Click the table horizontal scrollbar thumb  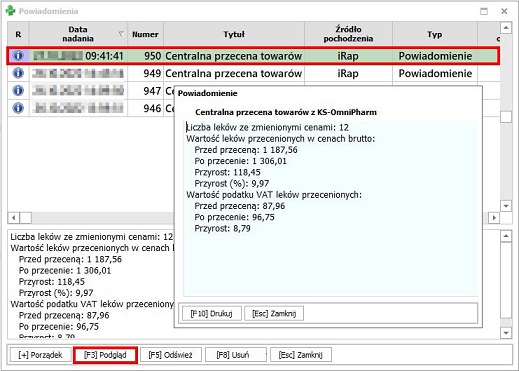click(26, 218)
